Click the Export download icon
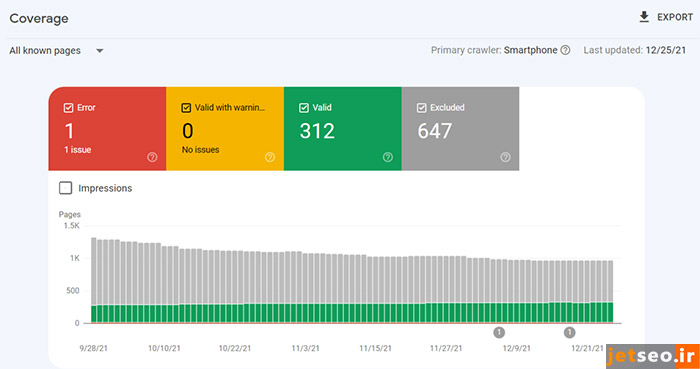This screenshot has width=700, height=369. 644,17
